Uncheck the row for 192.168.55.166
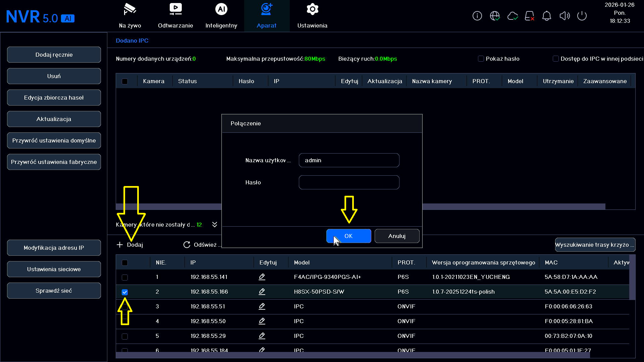 125,292
